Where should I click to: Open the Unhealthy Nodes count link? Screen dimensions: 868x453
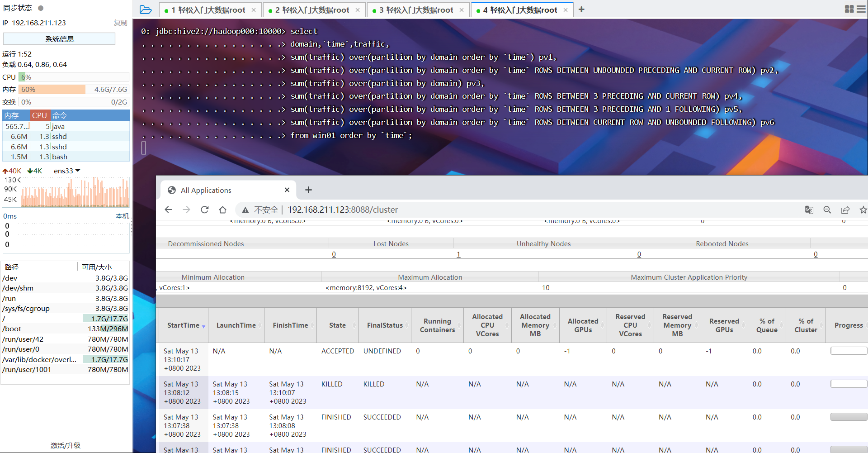click(x=639, y=254)
